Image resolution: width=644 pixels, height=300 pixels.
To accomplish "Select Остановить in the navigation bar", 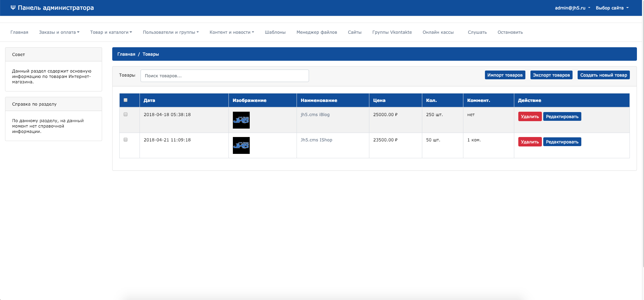I will click(510, 32).
